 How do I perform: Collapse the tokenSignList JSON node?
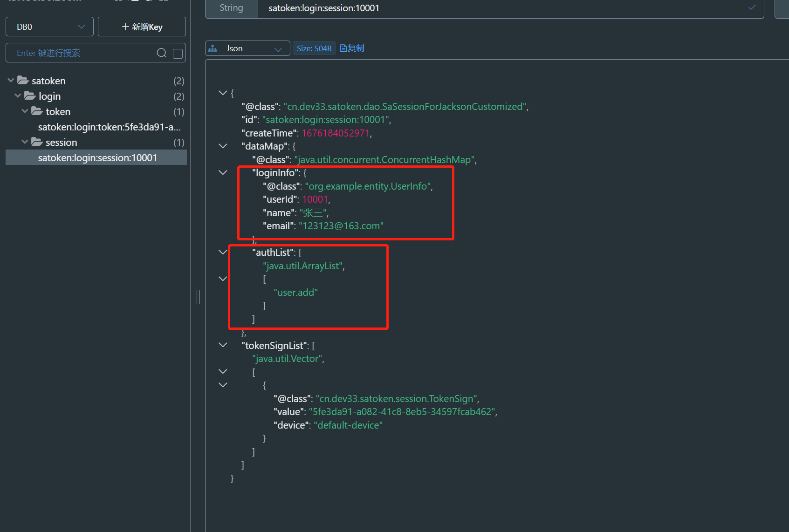coord(223,345)
